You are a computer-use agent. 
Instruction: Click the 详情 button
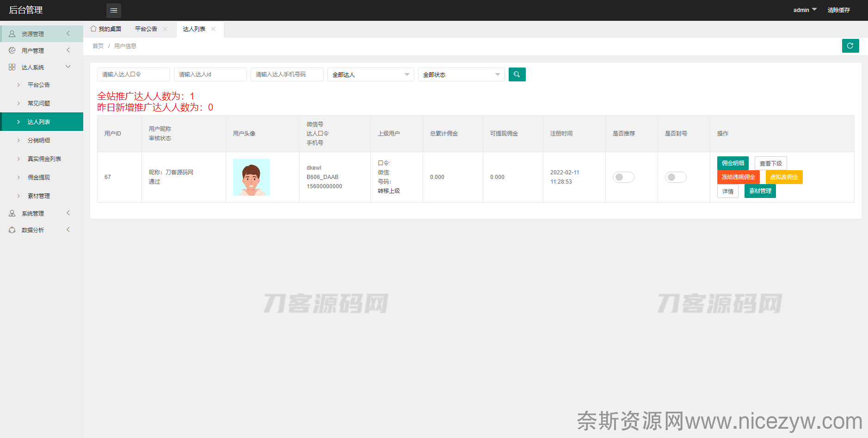coord(728,191)
